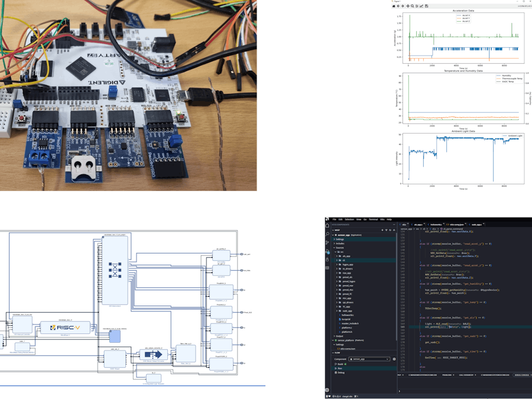The width and height of the screenshot is (532, 399).
Task: Click the Save figure icon
Action: coord(426,6)
